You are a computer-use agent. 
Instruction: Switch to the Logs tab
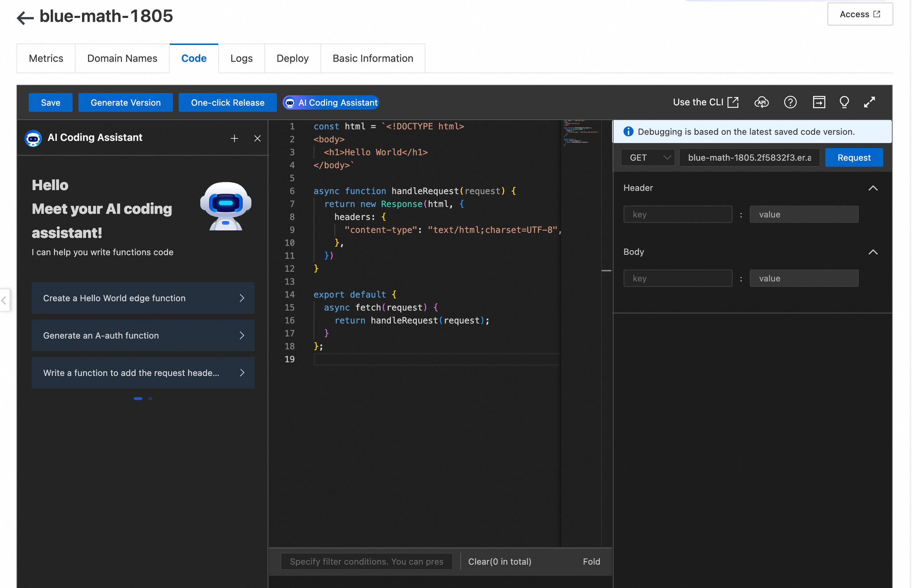pyautogui.click(x=241, y=59)
